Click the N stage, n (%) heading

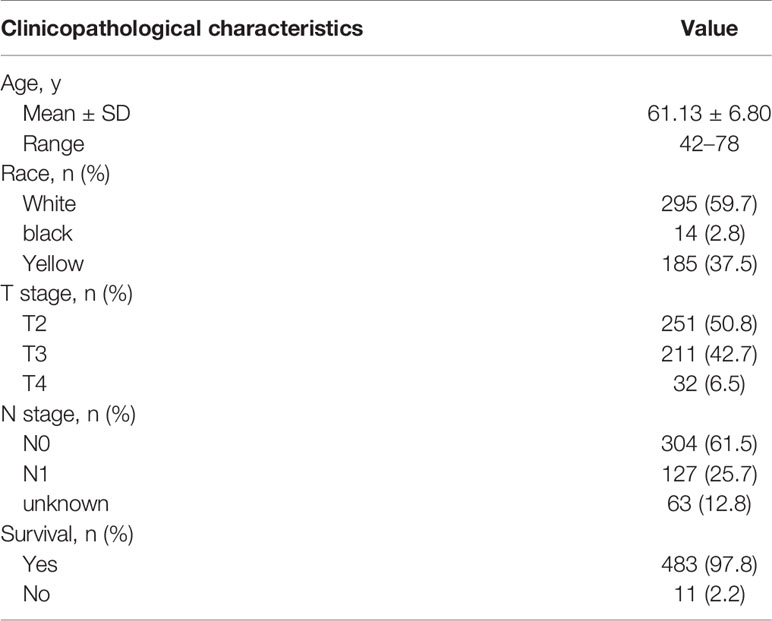pos(68,414)
